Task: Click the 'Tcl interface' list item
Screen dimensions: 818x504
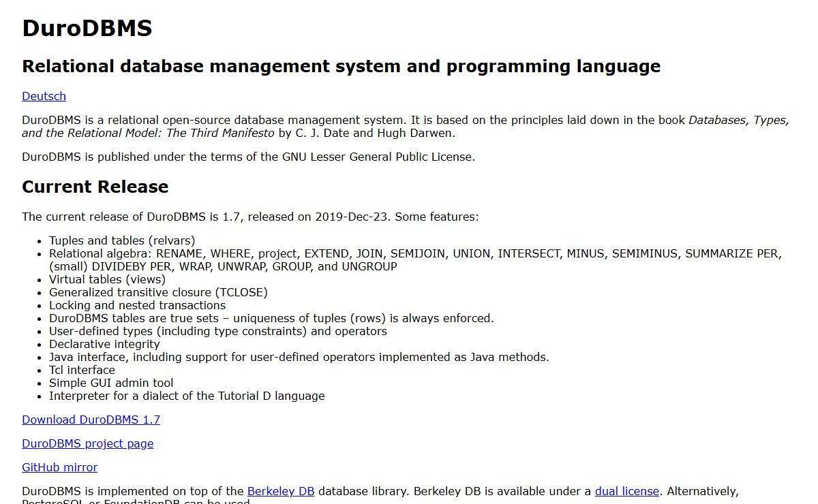Action: click(82, 370)
